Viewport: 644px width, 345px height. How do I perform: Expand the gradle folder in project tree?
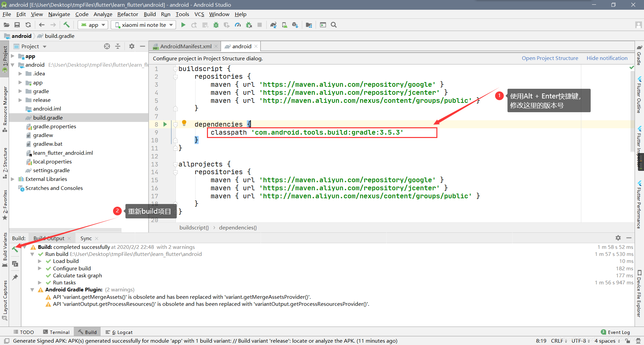[20, 91]
